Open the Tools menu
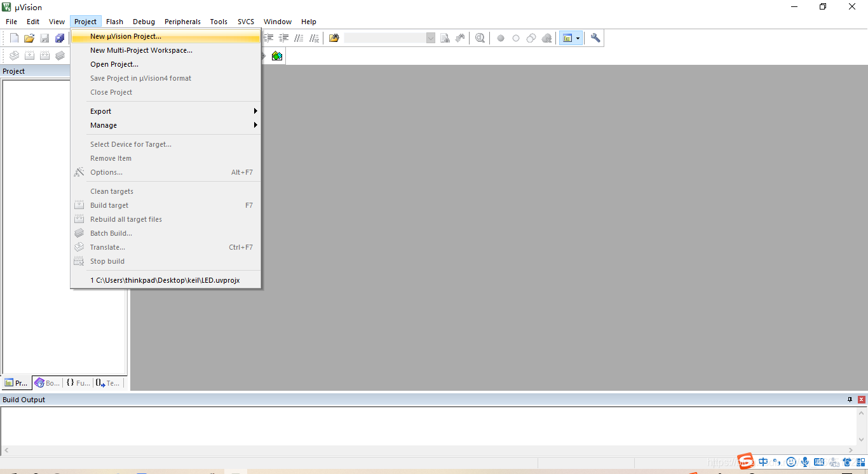Image resolution: width=868 pixels, height=474 pixels. (219, 22)
